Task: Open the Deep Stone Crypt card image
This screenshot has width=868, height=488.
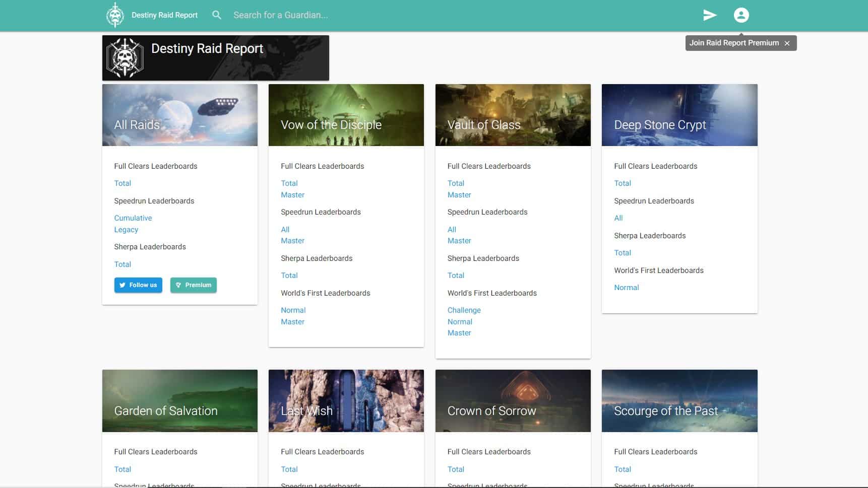Action: [x=679, y=115]
